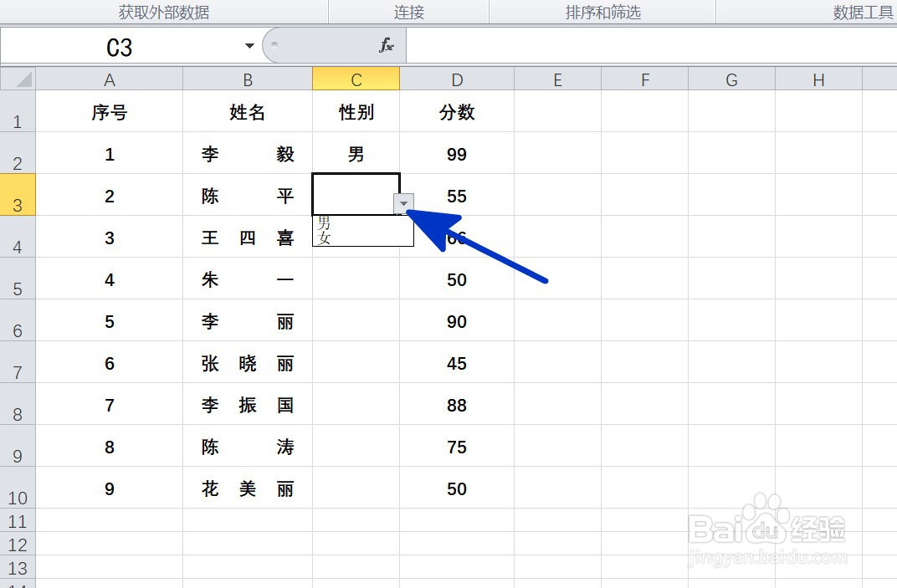The image size is (897, 588).
Task: Select the row 3 header
Action: (18, 196)
